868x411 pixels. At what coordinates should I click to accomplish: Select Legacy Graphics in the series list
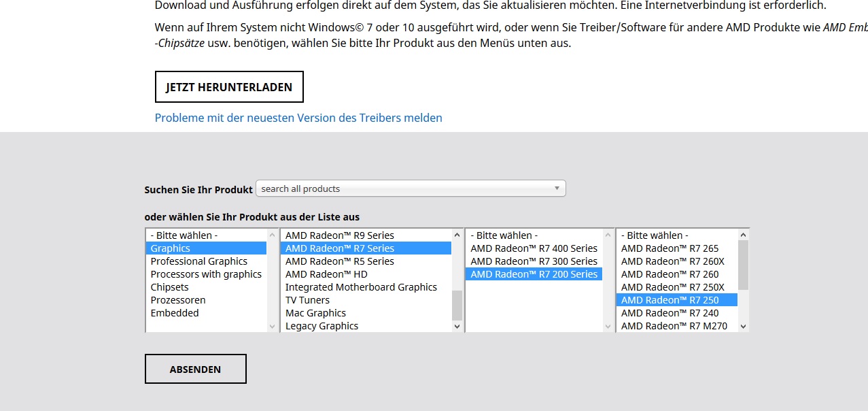coord(366,326)
